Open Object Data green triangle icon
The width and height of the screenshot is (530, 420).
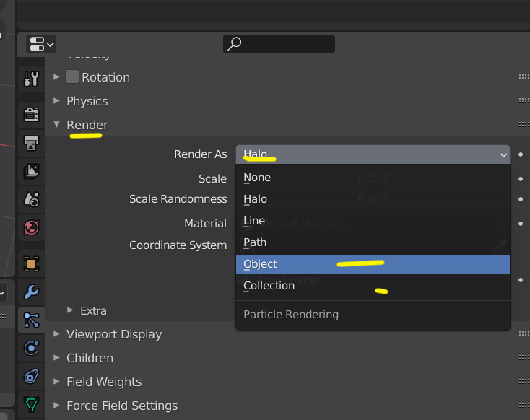pyautogui.click(x=31, y=404)
